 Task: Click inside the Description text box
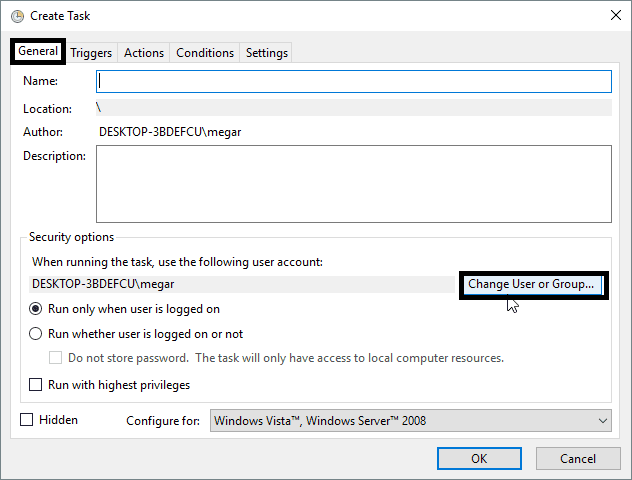[x=353, y=183]
